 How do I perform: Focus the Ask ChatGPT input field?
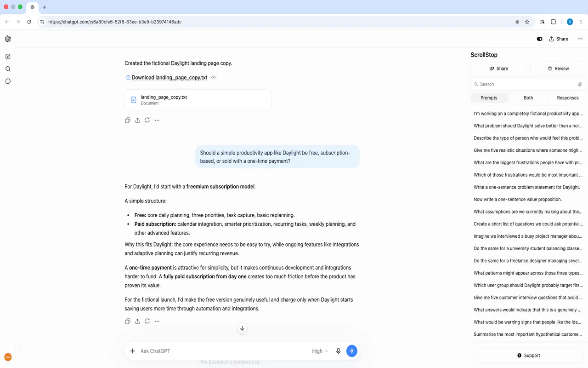tap(223, 351)
